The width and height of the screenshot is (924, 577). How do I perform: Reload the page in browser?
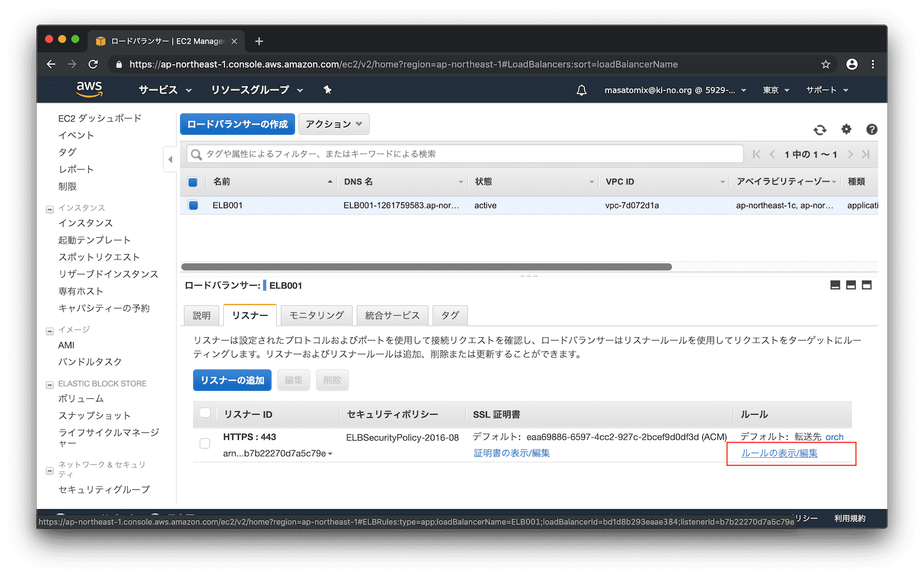pyautogui.click(x=93, y=64)
